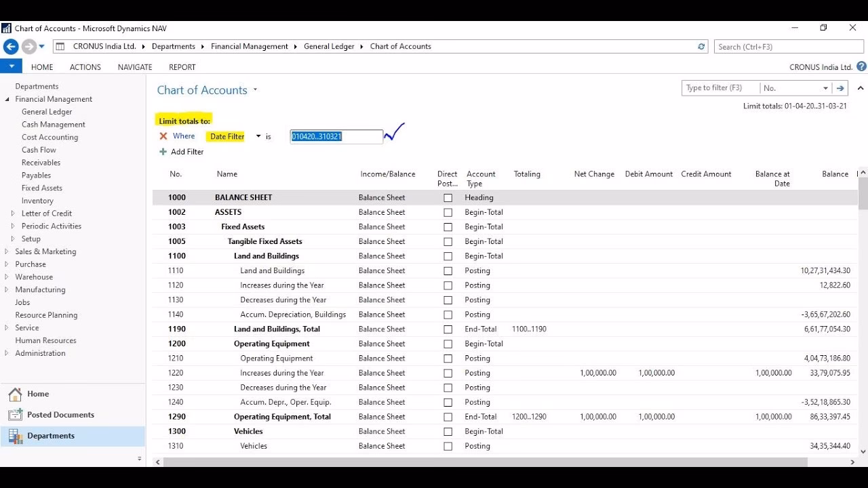The height and width of the screenshot is (488, 868).
Task: Click the back navigation arrow
Action: point(11,45)
